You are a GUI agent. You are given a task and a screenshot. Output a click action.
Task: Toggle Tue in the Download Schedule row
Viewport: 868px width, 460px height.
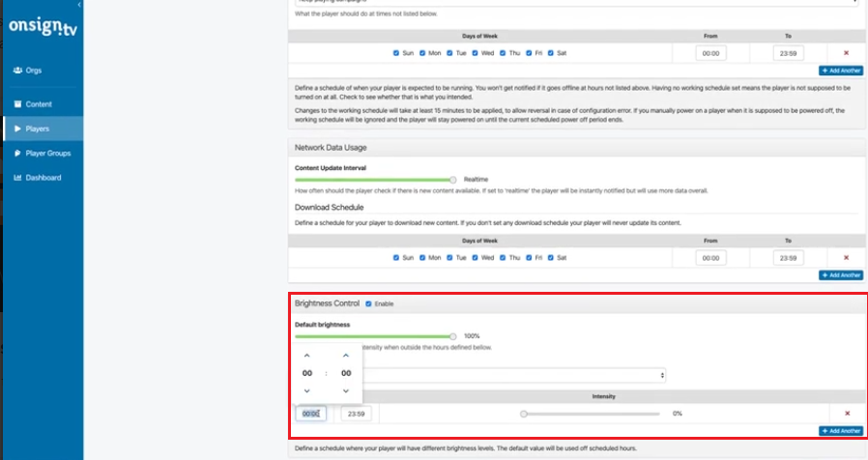449,258
